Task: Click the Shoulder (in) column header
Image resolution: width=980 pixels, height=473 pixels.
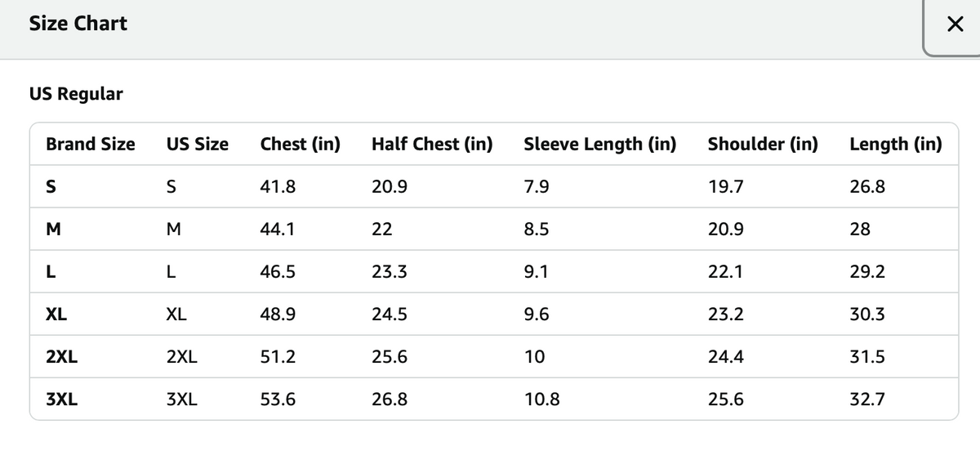Action: pyautogui.click(x=763, y=145)
